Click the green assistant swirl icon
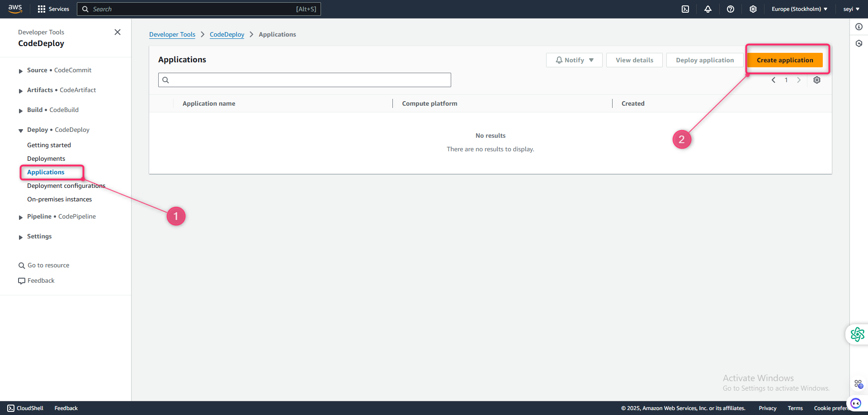The image size is (868, 415). [x=857, y=335]
